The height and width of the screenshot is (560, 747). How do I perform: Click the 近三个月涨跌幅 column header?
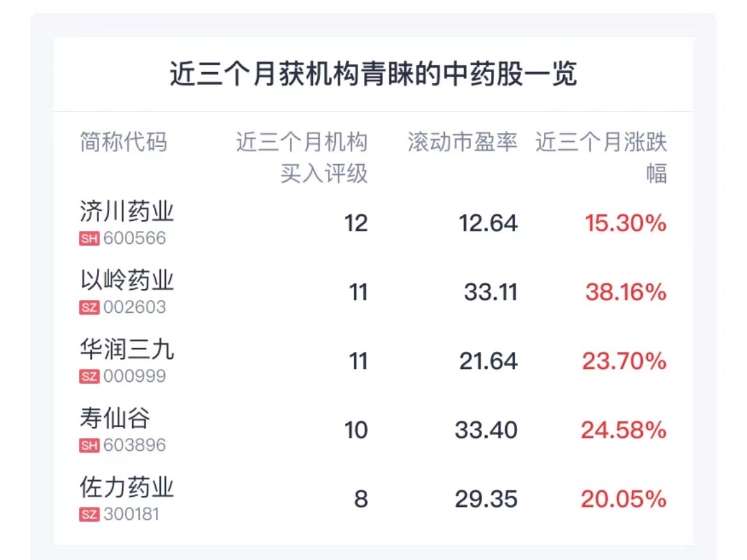click(x=601, y=157)
